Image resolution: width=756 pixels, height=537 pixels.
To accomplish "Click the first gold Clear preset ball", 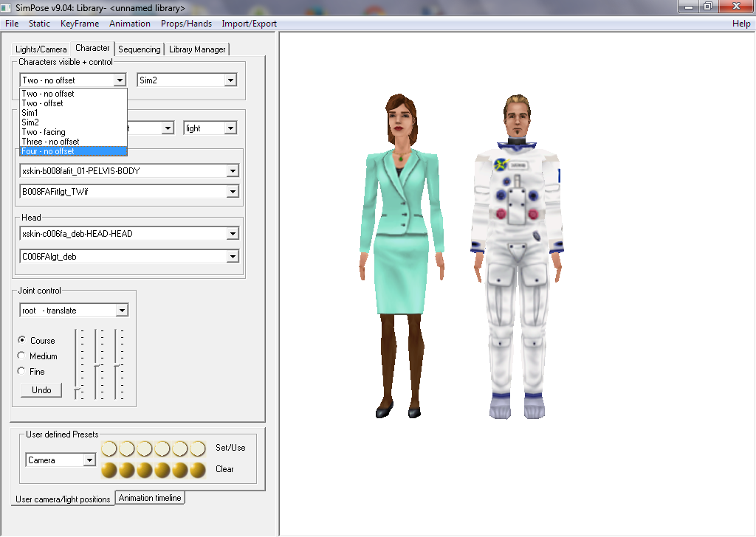I will (x=109, y=470).
